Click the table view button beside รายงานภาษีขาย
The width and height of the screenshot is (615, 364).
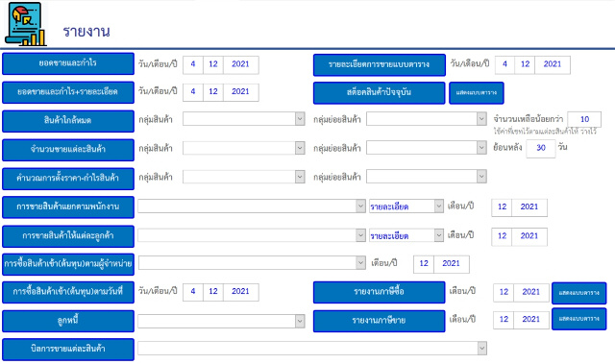(578, 319)
